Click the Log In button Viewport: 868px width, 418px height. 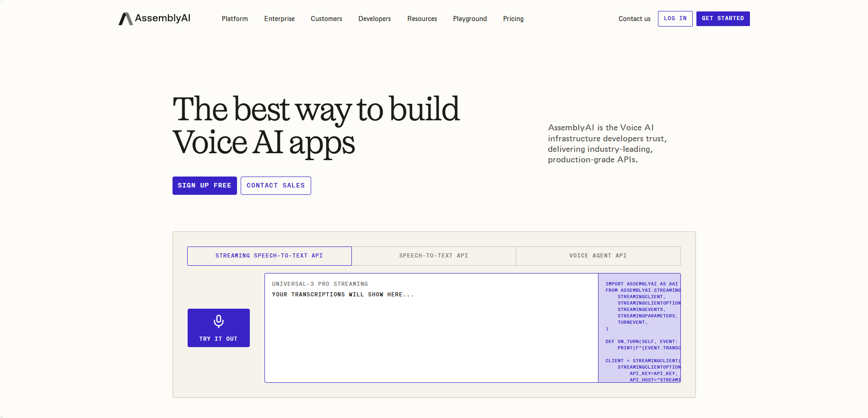point(675,19)
